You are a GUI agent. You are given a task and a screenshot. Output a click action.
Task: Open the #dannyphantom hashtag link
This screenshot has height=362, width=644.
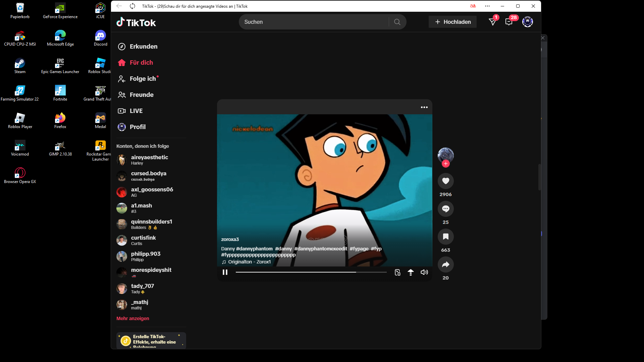click(254, 249)
